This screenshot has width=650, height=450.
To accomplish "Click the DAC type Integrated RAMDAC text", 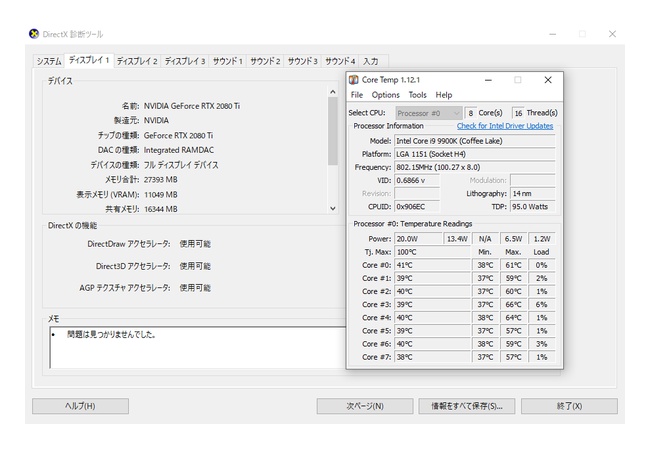I will [179, 150].
